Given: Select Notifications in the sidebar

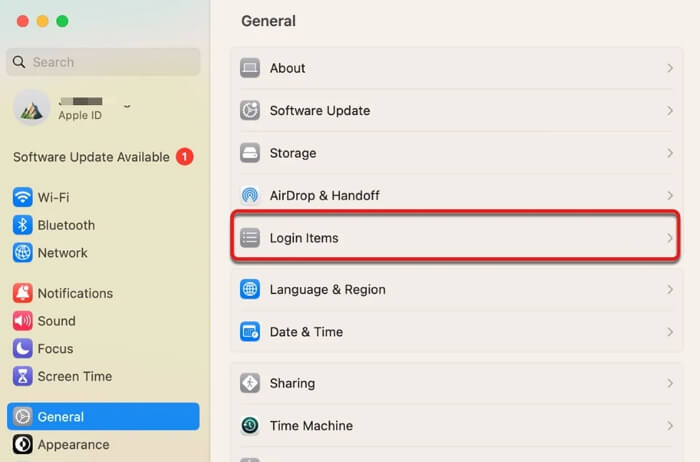Looking at the screenshot, I should [103, 293].
